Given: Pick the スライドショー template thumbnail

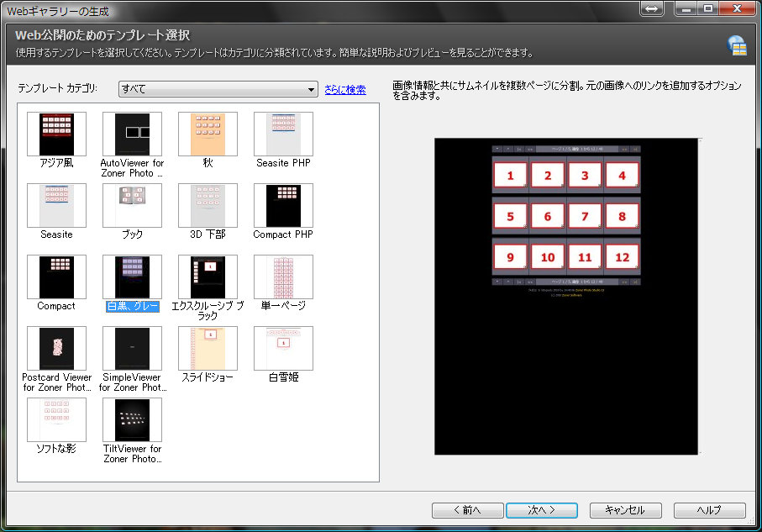Looking at the screenshot, I should pos(208,348).
